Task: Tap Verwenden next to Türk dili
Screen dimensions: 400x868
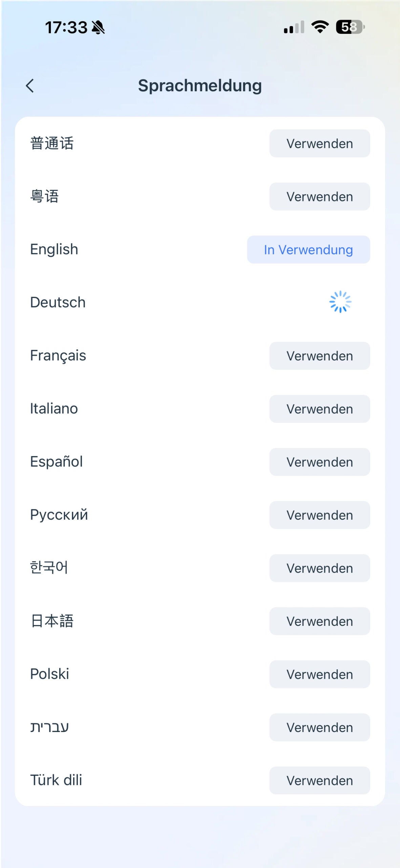Action: click(x=319, y=780)
